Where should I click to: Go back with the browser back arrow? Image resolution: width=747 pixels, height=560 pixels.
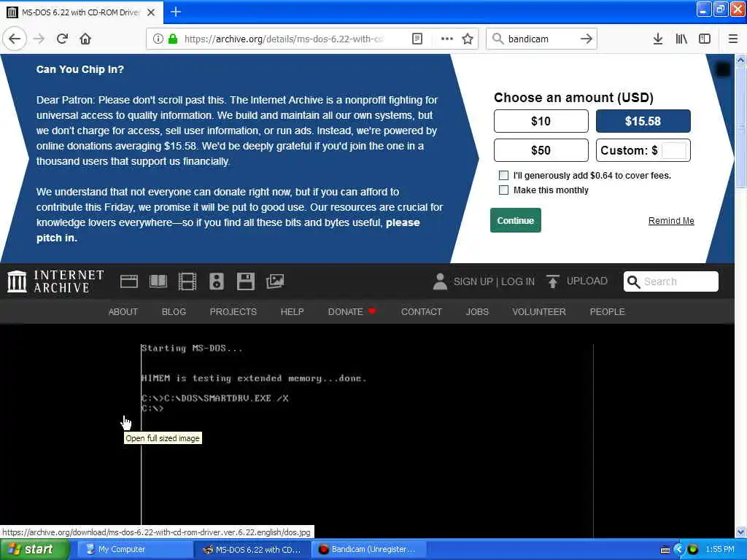click(x=15, y=39)
